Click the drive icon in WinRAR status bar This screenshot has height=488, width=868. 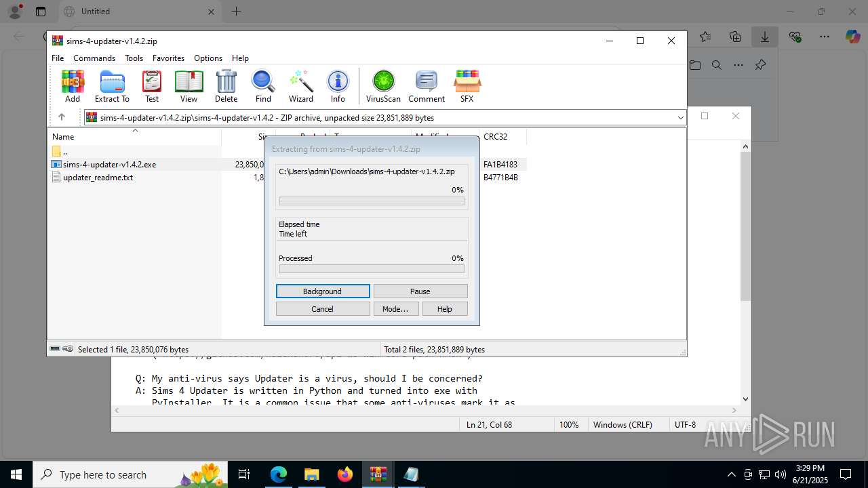coord(56,349)
